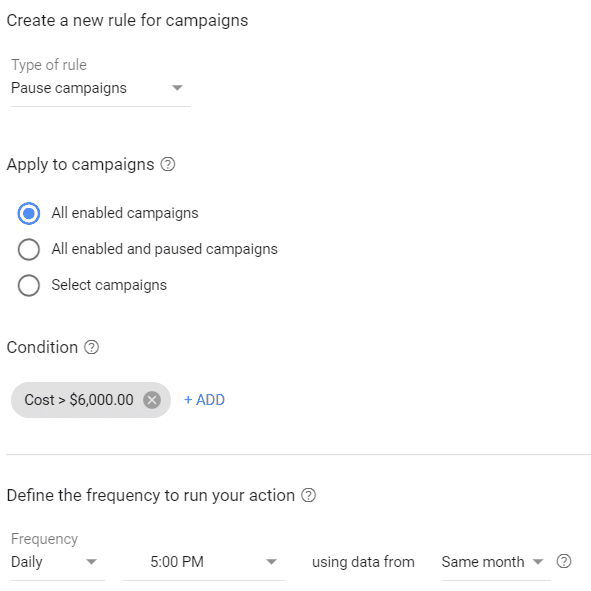Open help icon for frequency definition heading

click(308, 495)
